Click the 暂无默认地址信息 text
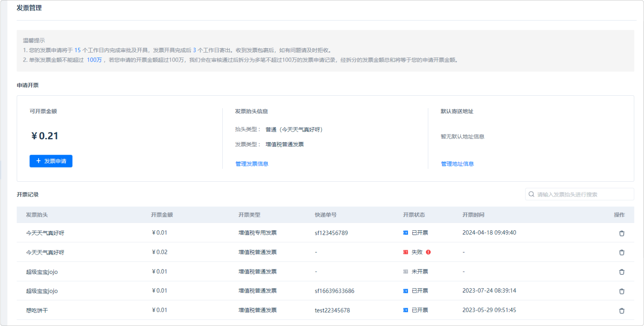The width and height of the screenshot is (644, 326). tap(463, 137)
